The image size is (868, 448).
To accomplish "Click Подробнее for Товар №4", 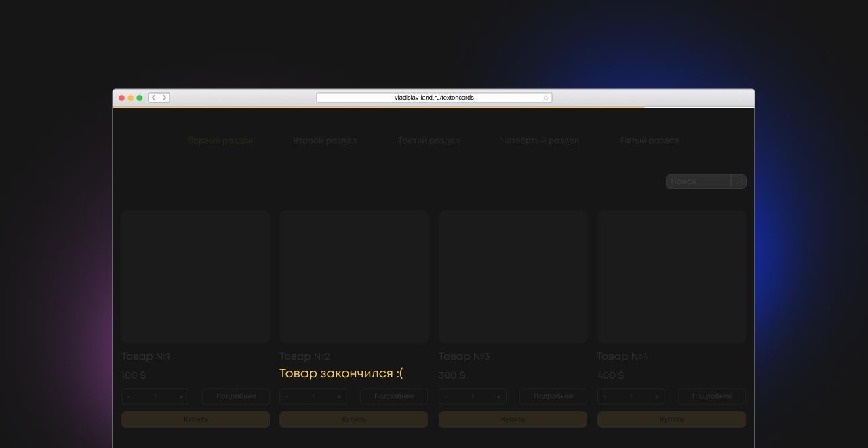I will point(712,396).
